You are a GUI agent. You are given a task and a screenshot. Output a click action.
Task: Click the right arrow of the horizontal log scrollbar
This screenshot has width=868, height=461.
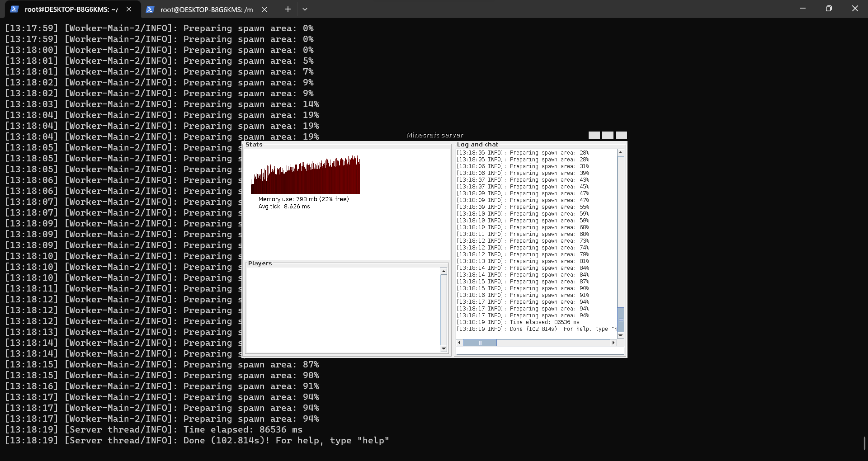click(613, 343)
